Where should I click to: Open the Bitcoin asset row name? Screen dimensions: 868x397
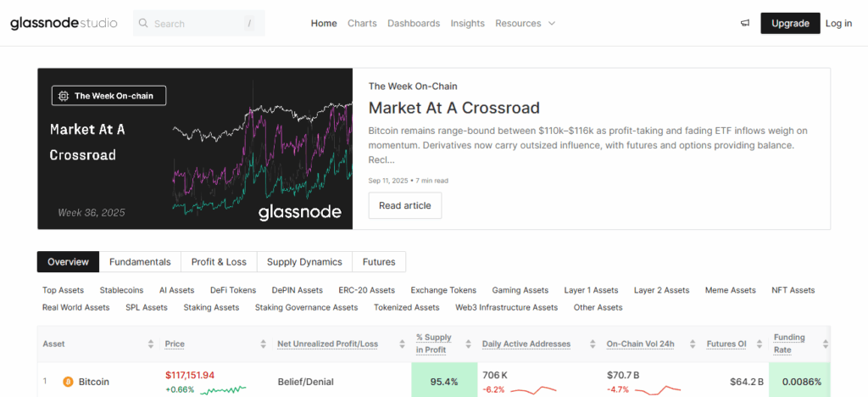[93, 382]
